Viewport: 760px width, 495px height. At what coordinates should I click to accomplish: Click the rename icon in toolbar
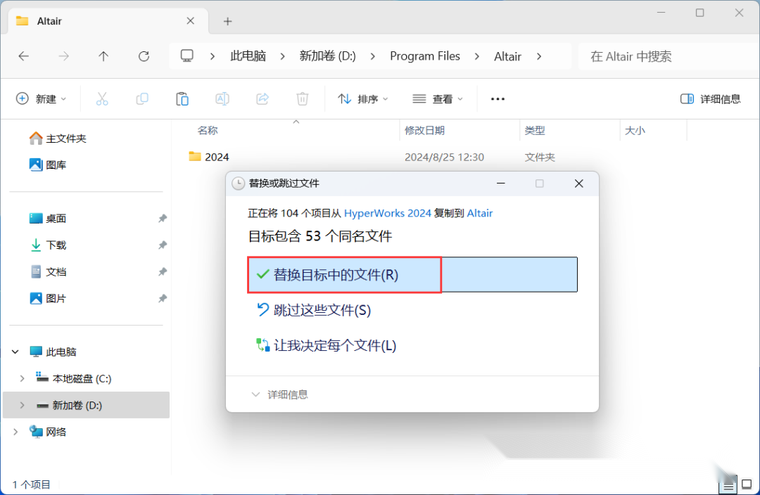point(222,99)
